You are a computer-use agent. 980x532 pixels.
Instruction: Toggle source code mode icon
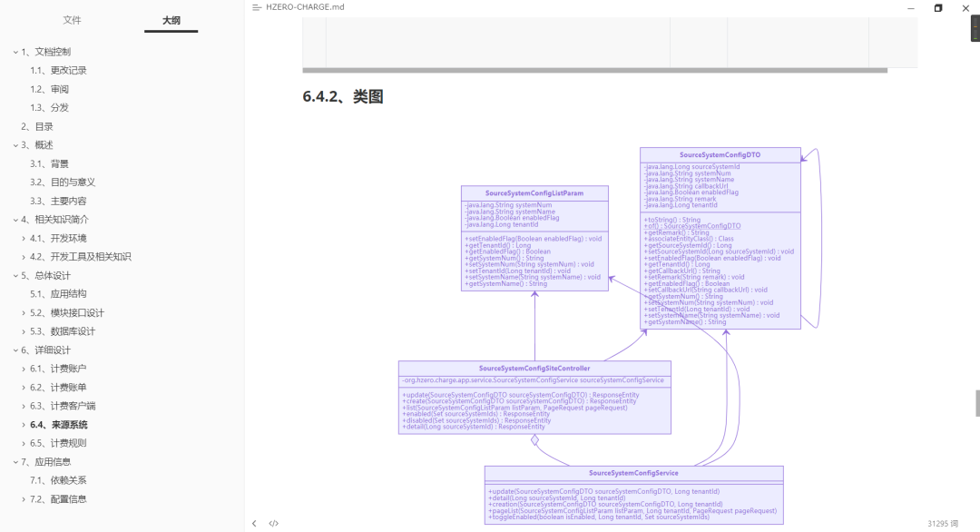tap(274, 524)
